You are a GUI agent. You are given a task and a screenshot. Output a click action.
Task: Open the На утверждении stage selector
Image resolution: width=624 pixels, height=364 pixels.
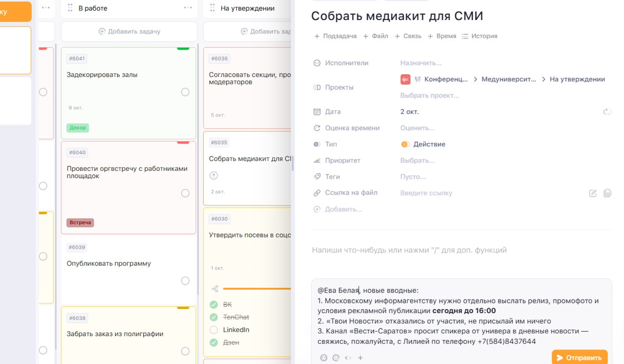pos(577,79)
